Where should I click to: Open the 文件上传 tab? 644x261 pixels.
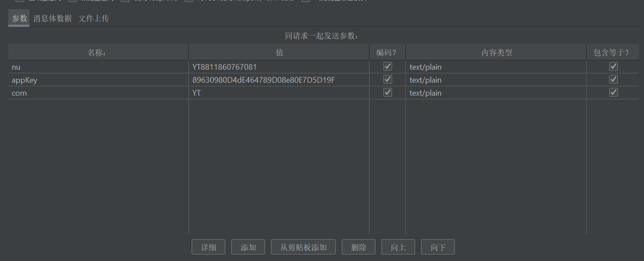(93, 19)
